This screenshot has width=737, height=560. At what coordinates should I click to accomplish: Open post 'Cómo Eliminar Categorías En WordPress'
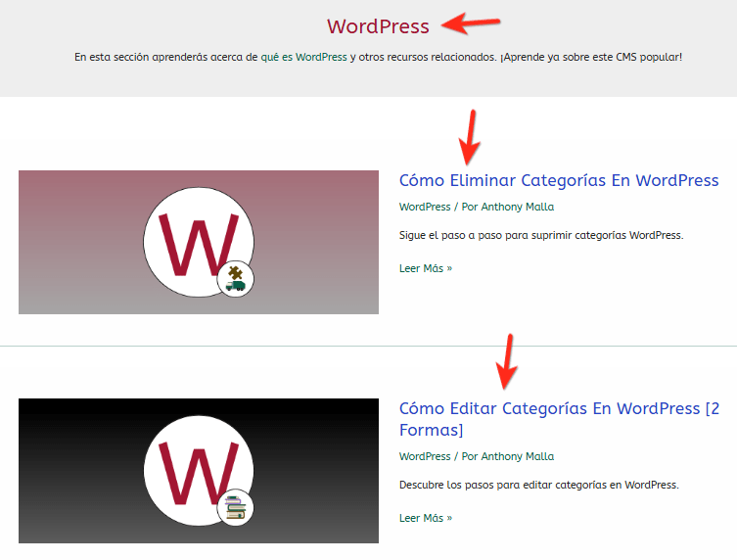559,180
